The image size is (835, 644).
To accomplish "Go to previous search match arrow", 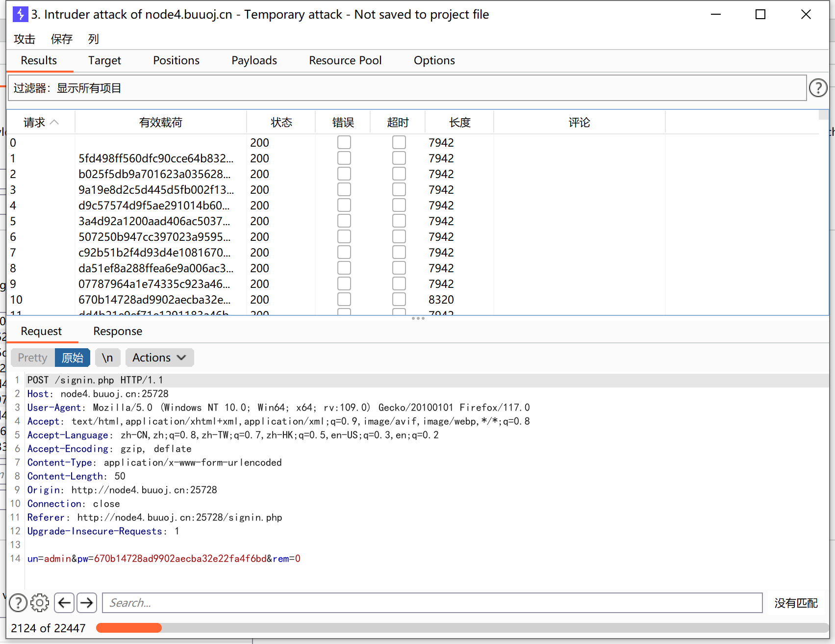I will pos(64,603).
